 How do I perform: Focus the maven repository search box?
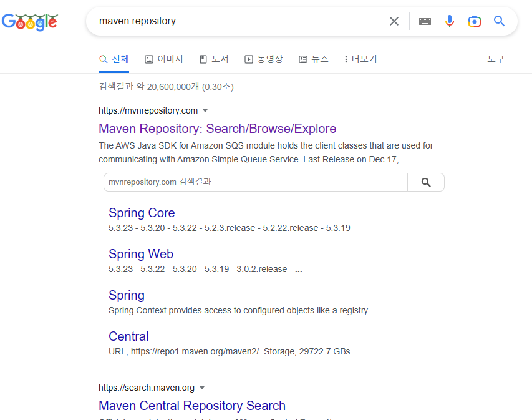click(x=238, y=21)
